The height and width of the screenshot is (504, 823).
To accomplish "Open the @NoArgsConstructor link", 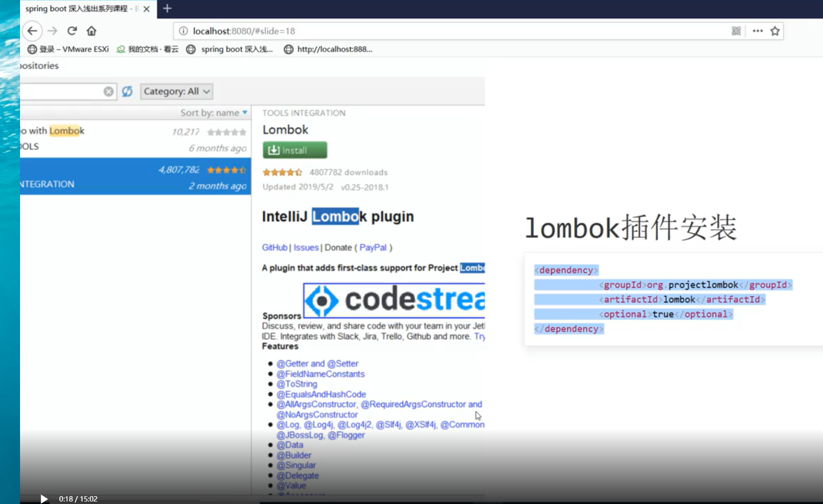I will [x=317, y=415].
